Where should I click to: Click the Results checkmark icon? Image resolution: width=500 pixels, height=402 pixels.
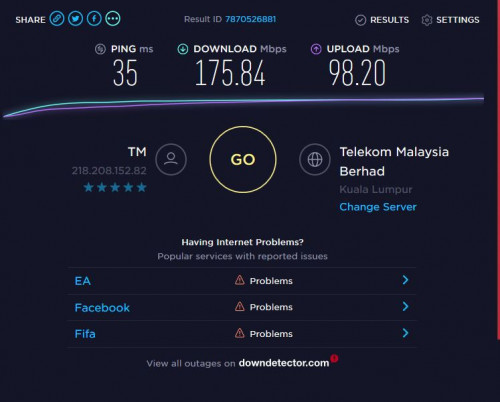(360, 20)
